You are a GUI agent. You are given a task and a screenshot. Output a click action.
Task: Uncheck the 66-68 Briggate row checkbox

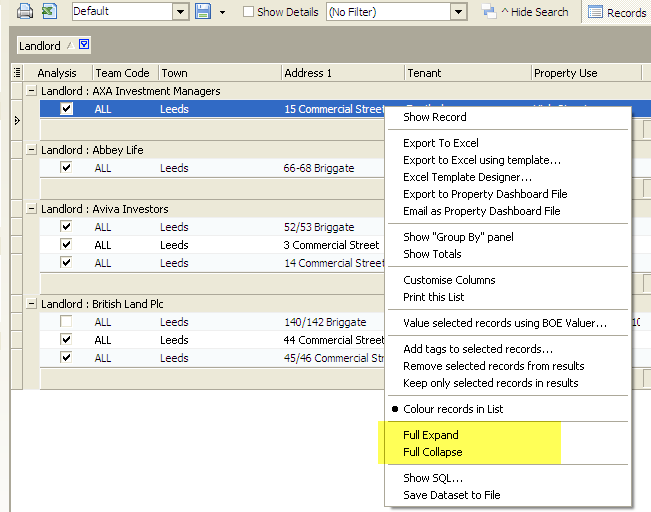tap(66, 168)
